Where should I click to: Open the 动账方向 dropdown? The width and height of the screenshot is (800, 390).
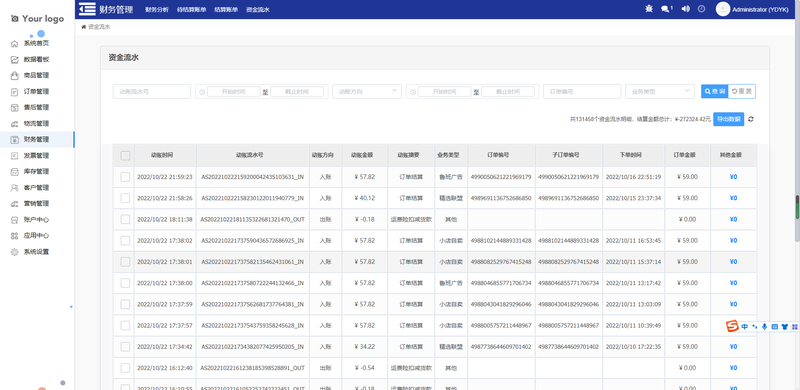tap(367, 91)
